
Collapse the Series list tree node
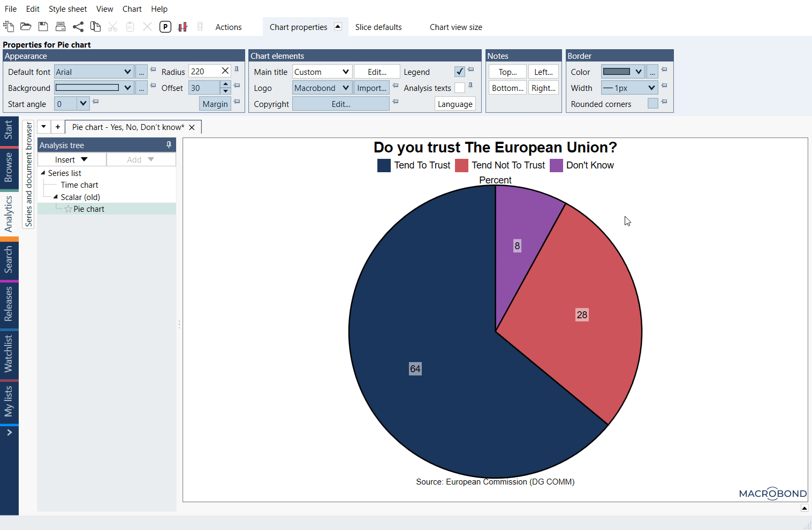pyautogui.click(x=43, y=173)
